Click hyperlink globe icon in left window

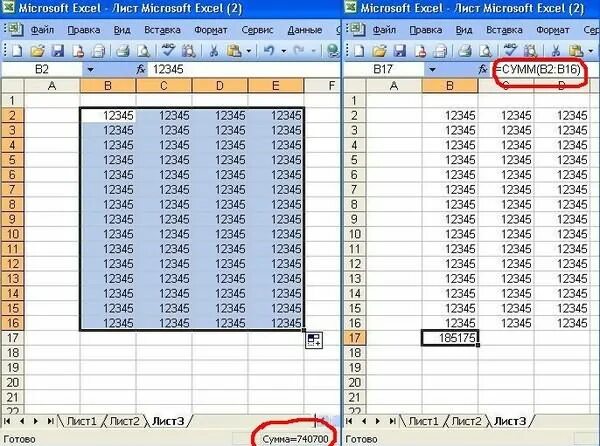point(333,50)
